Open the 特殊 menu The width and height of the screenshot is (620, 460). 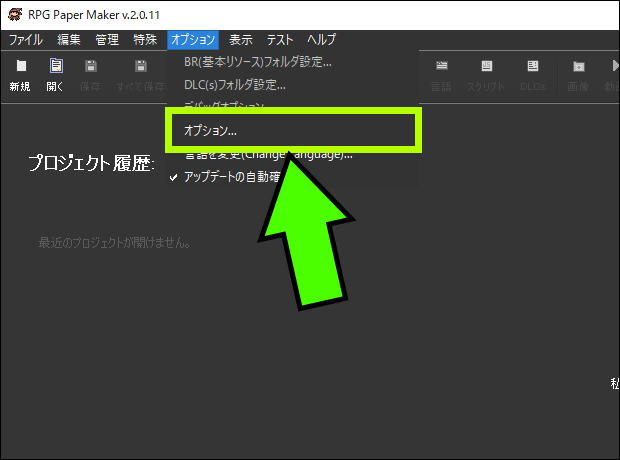[x=145, y=40]
